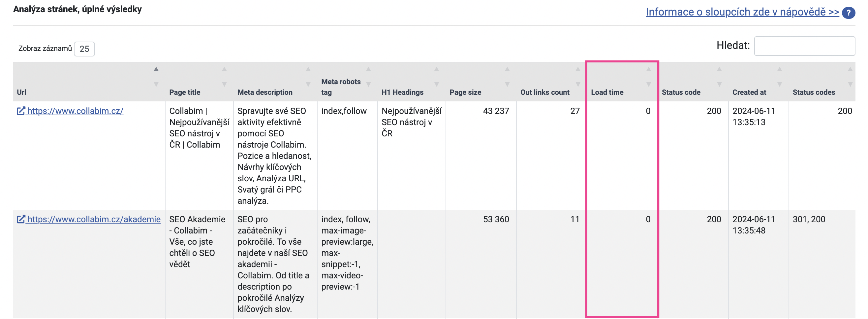The width and height of the screenshot is (868, 319).
Task: Click ascending arrow in Load time column
Action: click(649, 69)
